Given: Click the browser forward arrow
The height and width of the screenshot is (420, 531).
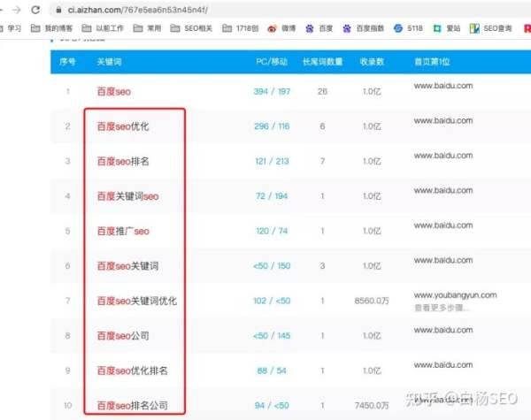Looking at the screenshot, I should pos(16,10).
